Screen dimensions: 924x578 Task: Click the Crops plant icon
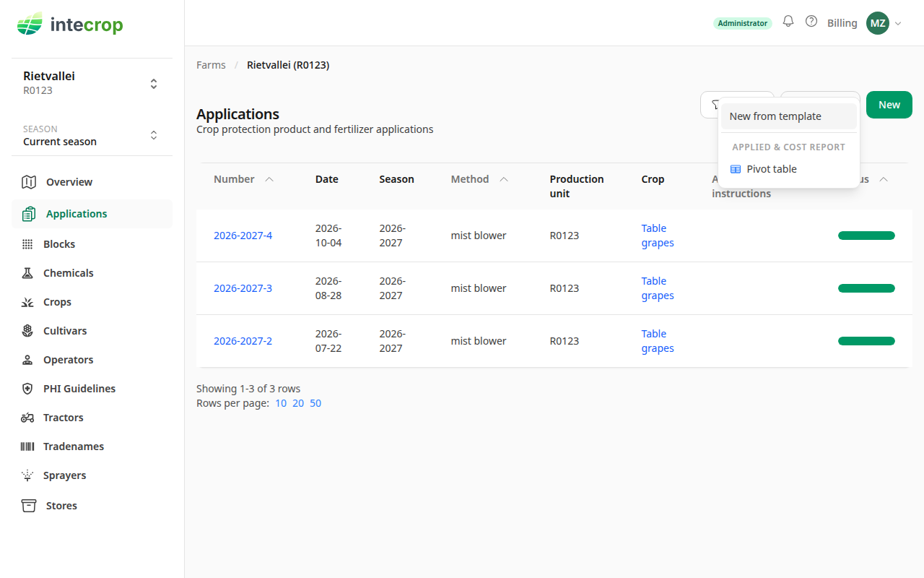click(x=27, y=302)
